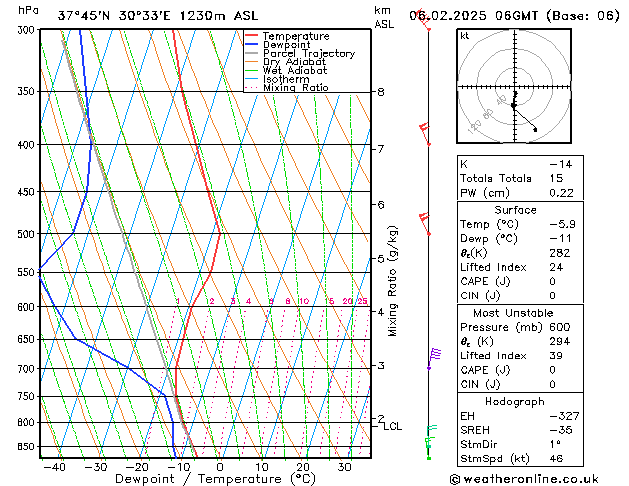Click the pink mixing ratio label 25

[x=362, y=301]
